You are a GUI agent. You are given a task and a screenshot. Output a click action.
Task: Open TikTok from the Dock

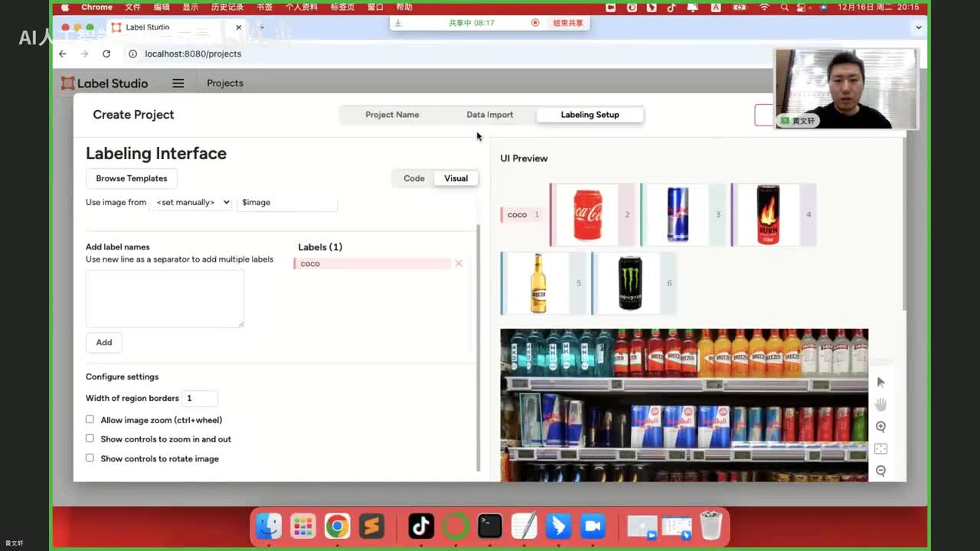pyautogui.click(x=421, y=526)
